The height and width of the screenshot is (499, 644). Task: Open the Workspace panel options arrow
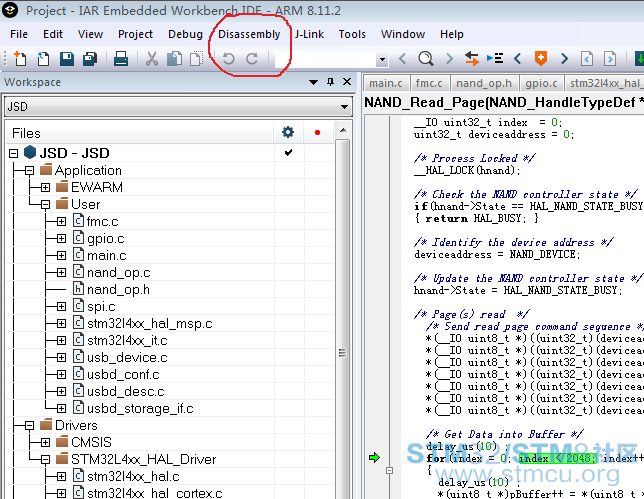point(313,82)
